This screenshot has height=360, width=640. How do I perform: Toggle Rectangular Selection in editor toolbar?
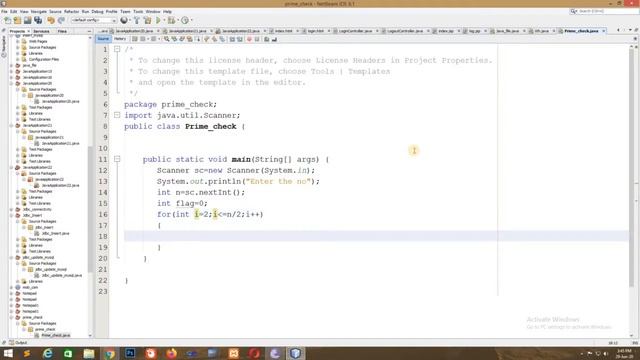(x=197, y=39)
